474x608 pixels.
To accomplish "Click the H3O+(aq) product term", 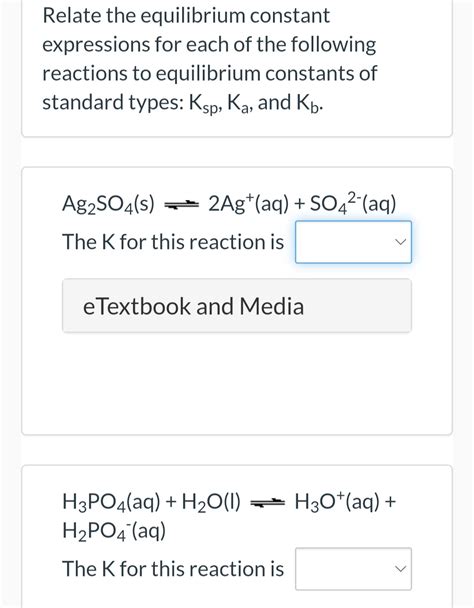I will click(337, 501).
